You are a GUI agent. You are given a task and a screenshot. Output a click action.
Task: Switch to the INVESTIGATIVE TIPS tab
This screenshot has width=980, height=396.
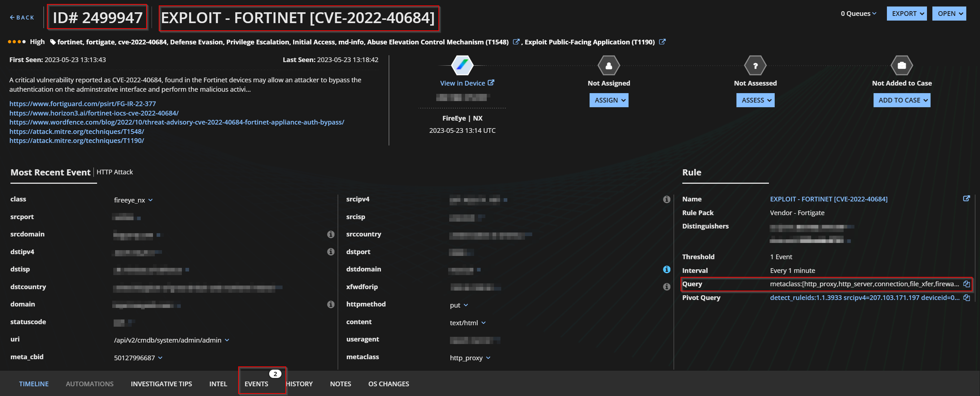(x=161, y=384)
